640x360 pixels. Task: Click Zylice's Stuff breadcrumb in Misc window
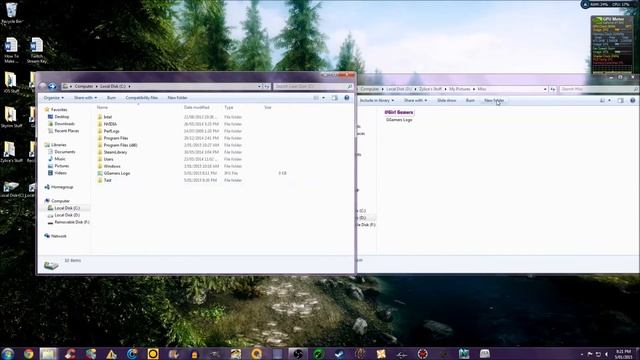click(430, 89)
